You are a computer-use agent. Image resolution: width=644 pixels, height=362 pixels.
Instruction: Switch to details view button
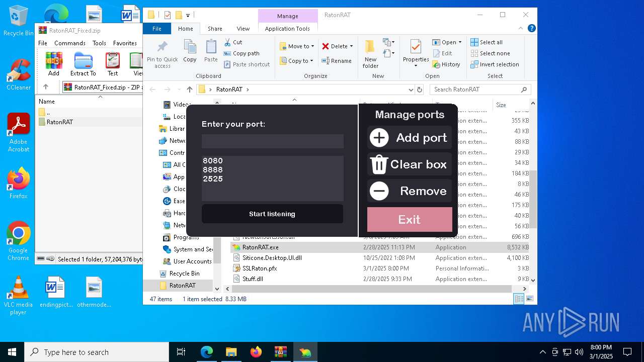click(x=518, y=299)
